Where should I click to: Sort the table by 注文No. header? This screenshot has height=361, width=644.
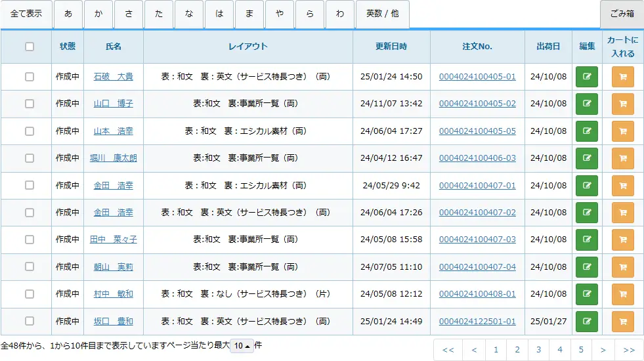[477, 47]
